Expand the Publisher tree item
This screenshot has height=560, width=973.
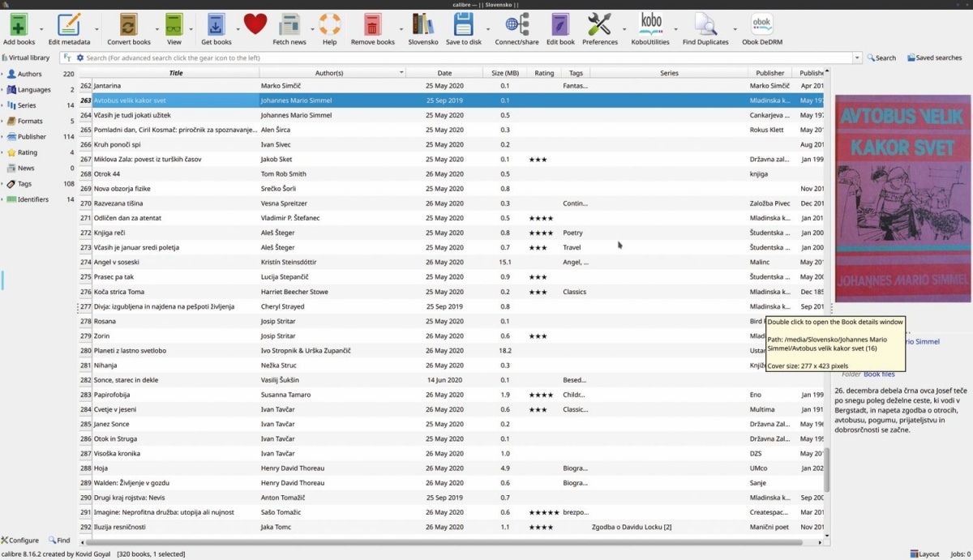click(x=2, y=137)
